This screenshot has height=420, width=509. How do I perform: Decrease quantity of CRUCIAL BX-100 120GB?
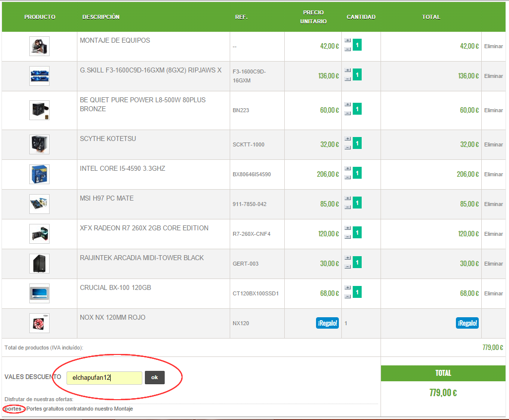348,296
